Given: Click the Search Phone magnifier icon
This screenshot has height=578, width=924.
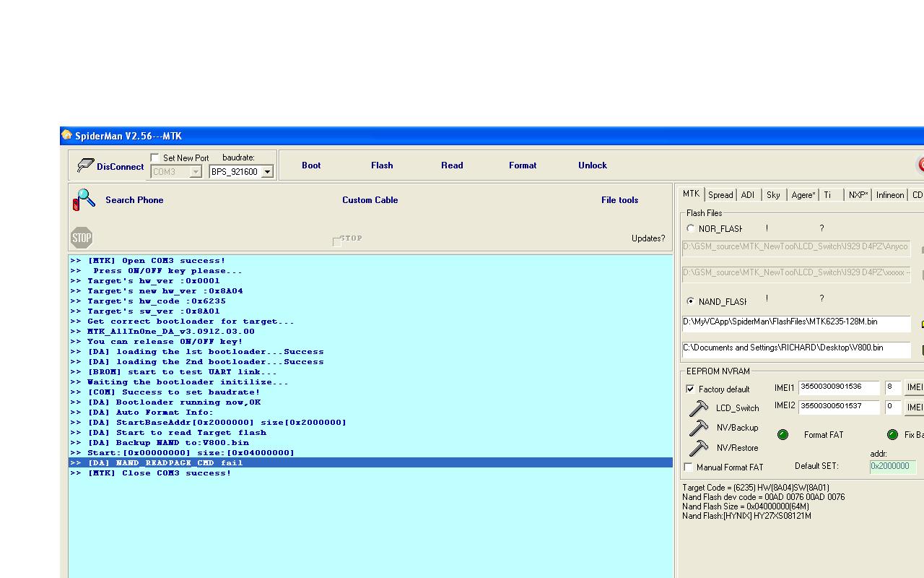Looking at the screenshot, I should 84,199.
